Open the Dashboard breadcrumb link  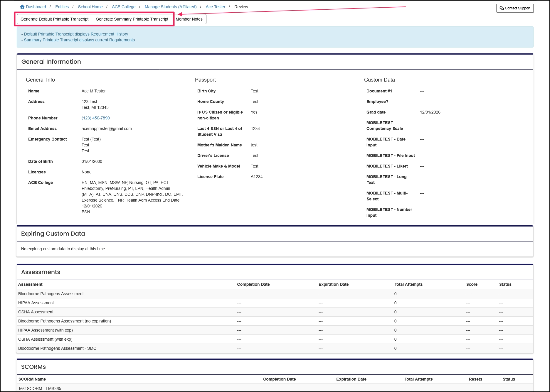tap(36, 7)
